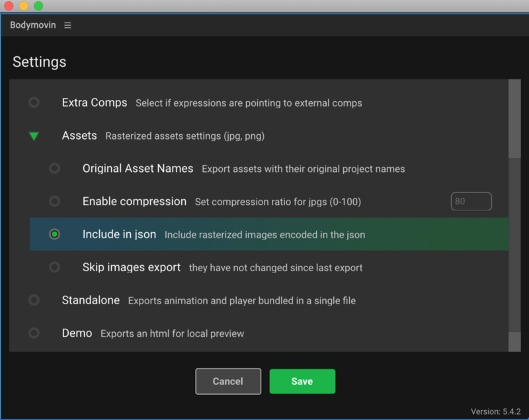The width and height of the screenshot is (529, 420).
Task: Click the Assets section label row
Action: pos(79,136)
